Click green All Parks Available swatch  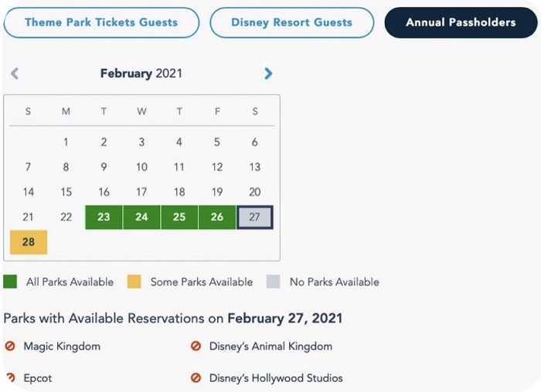[x=10, y=281]
